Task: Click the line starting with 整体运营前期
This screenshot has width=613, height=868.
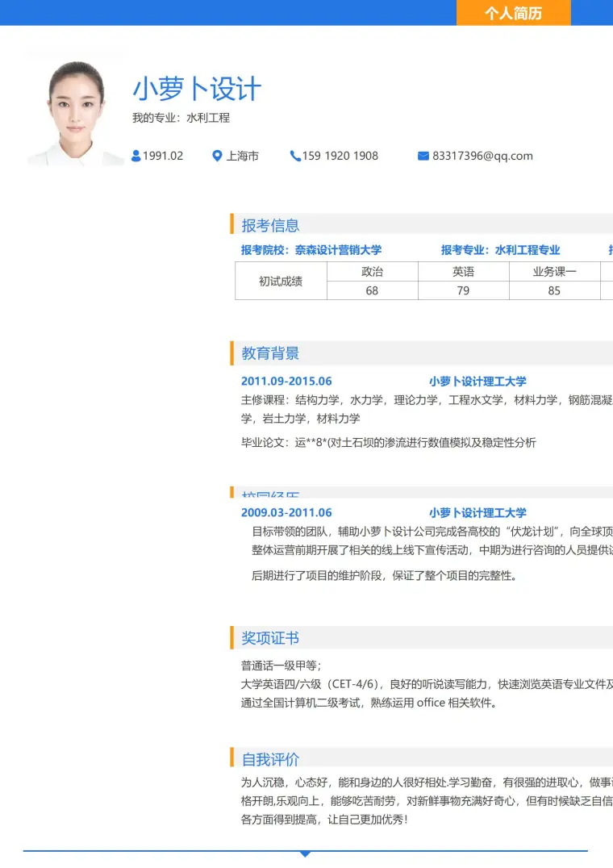Action: 432,549
